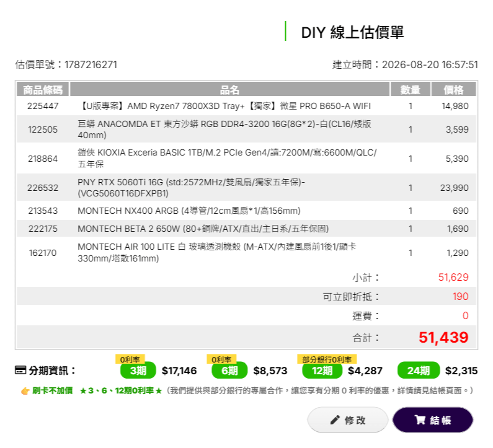
Task: Click the MONTECH AIR 100 LITE case name
Action: tap(216, 253)
